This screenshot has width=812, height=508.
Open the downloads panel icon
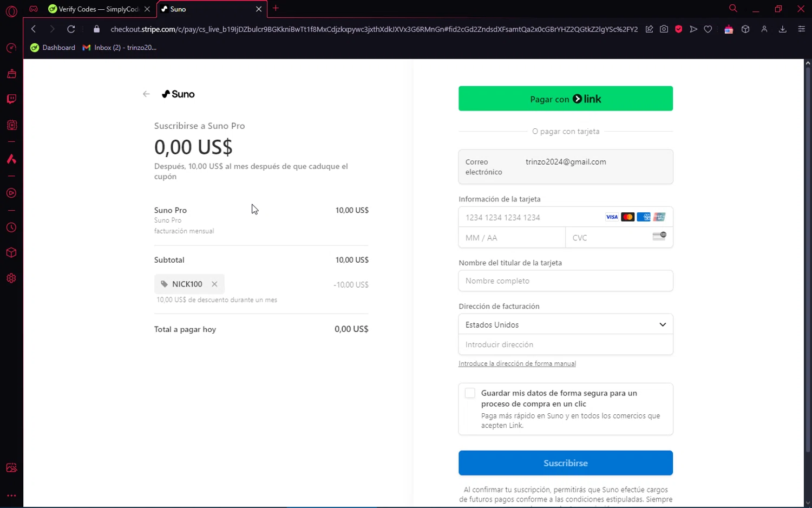pos(782,29)
